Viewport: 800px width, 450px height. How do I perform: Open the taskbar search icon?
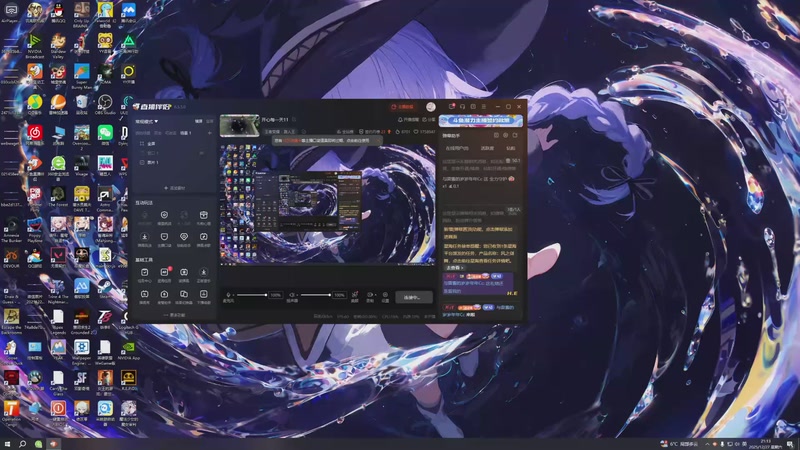22,444
